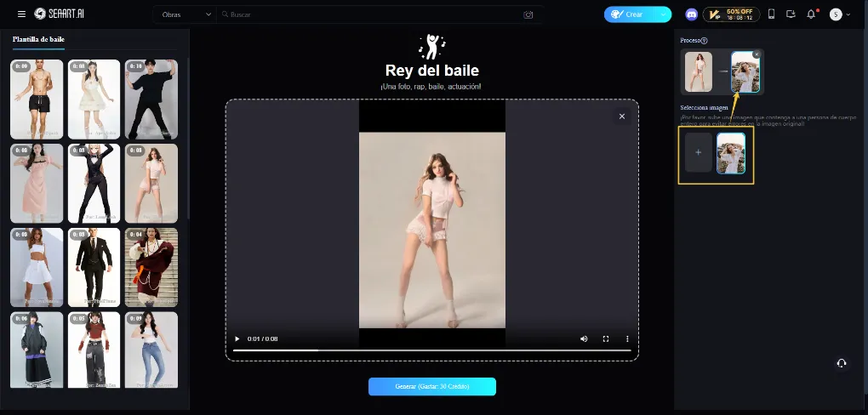Open the support headset icon
The height and width of the screenshot is (415, 868).
point(841,363)
